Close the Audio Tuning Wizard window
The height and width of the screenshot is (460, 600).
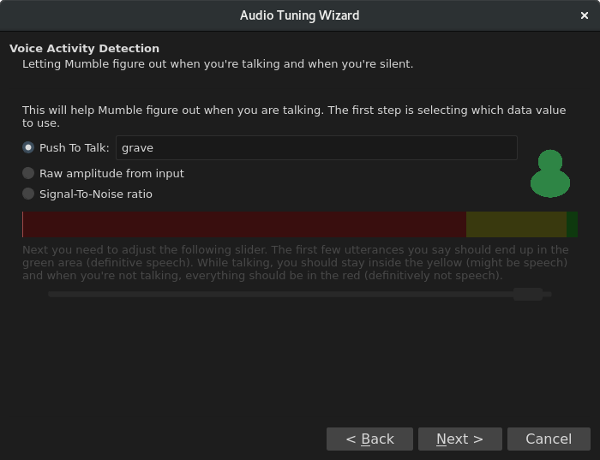point(584,16)
